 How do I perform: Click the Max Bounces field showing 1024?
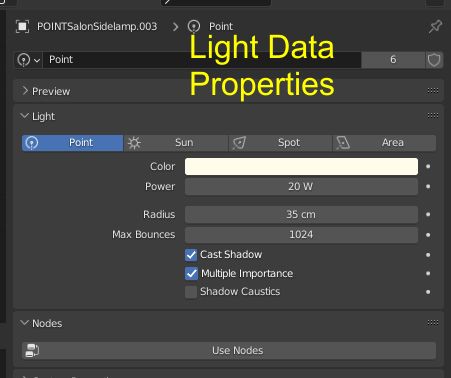301,235
